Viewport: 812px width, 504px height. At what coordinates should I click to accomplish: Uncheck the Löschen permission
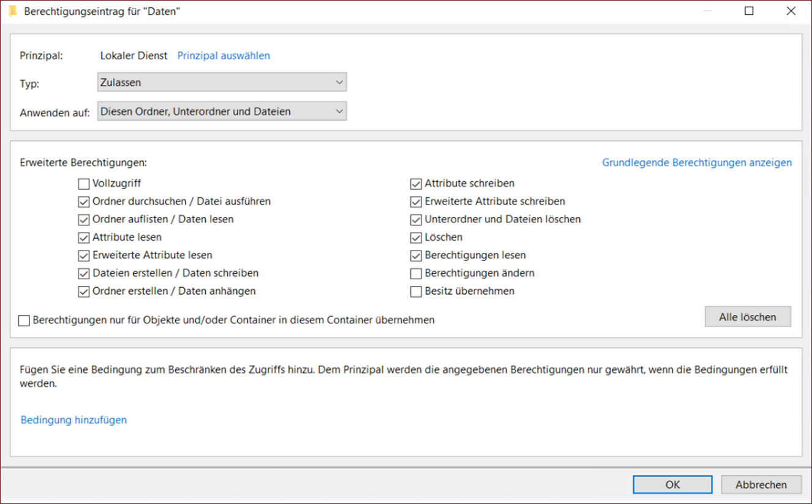416,237
